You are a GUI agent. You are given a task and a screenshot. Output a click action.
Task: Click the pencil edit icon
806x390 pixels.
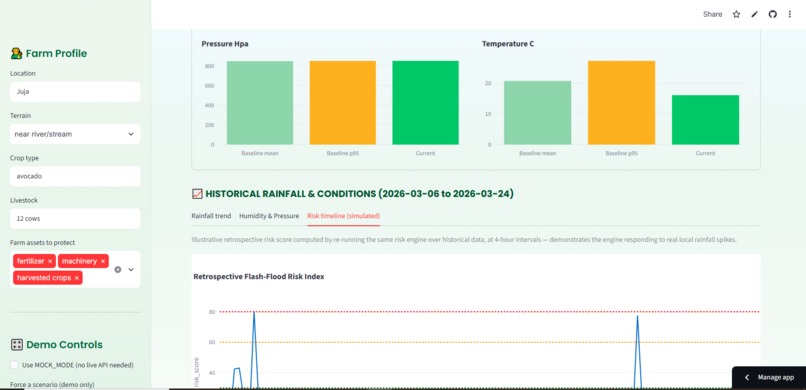tap(754, 14)
